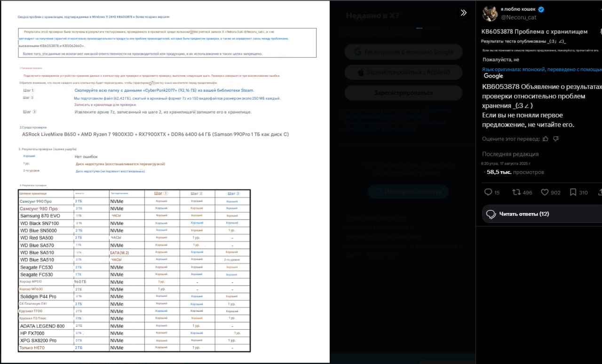This screenshot has height=364, width=602.
Task: Click the Корсар MP510 row name
Action: [31, 282]
